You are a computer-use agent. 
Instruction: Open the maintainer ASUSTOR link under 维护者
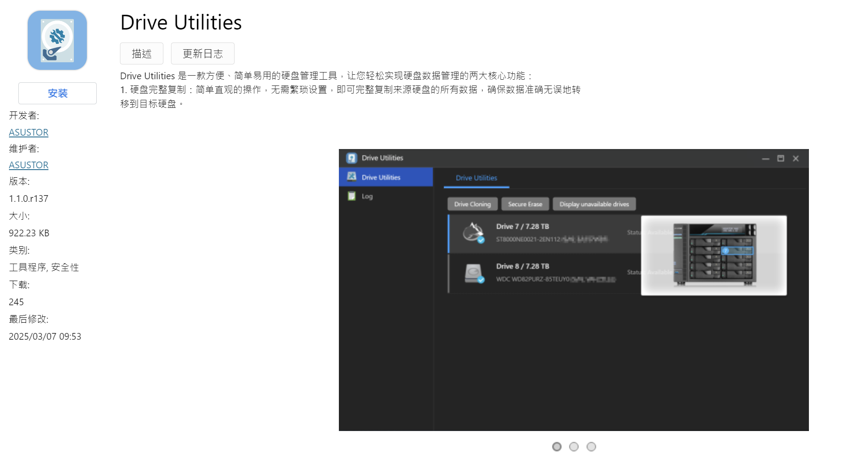pyautogui.click(x=29, y=165)
